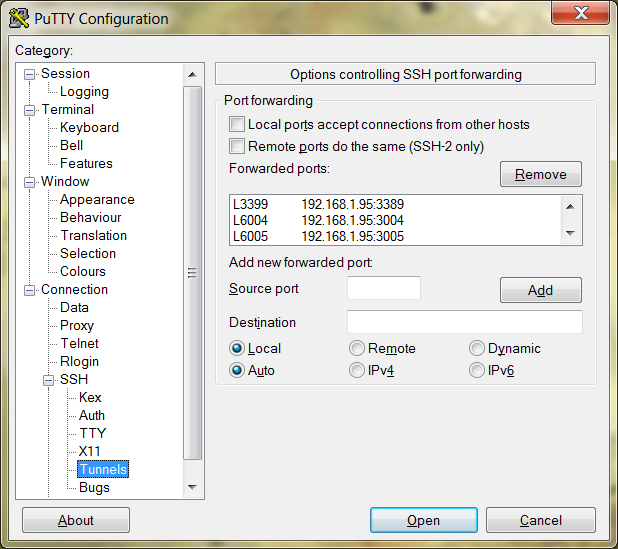Open the Auth category
The height and width of the screenshot is (549, 618).
pyautogui.click(x=92, y=415)
